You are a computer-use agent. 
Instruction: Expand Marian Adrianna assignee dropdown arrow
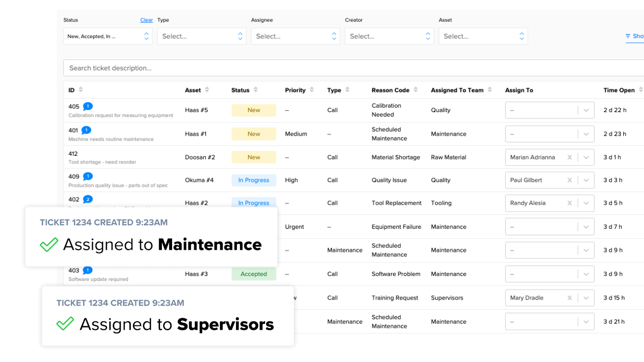coord(586,157)
